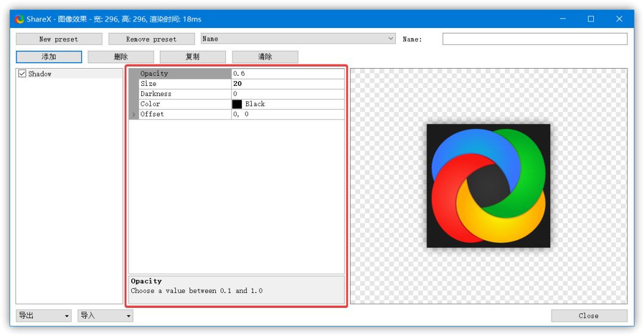This screenshot has height=336, width=644.
Task: Click the 清除 clear button
Action: [x=265, y=57]
